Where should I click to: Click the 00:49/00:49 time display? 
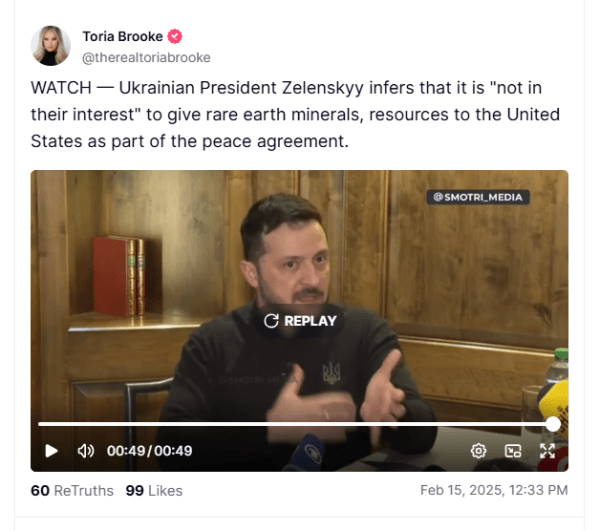pos(149,451)
